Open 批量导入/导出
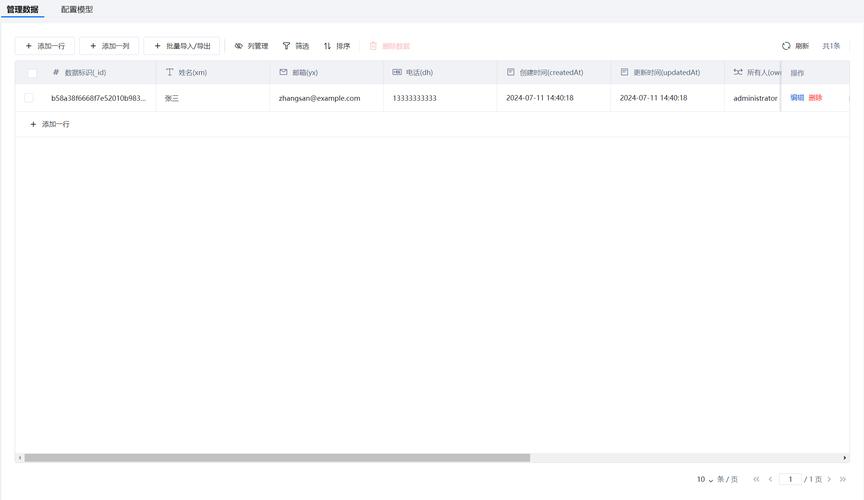This screenshot has height=500, width=864. tap(182, 46)
